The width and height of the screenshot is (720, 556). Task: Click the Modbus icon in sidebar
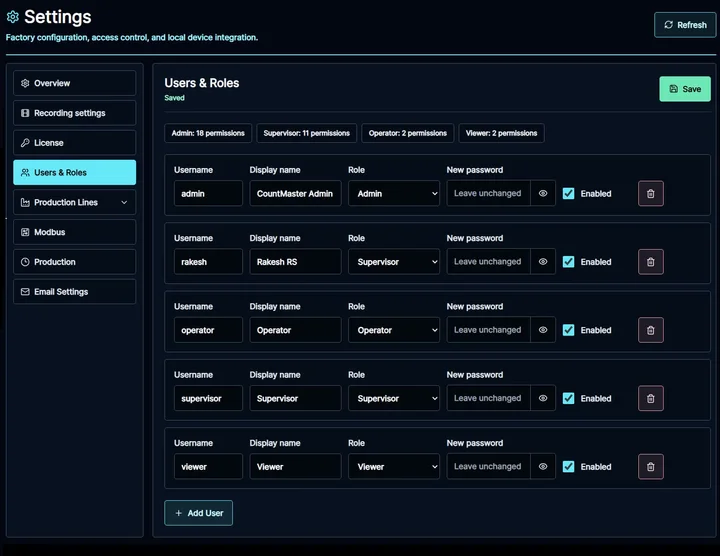tap(25, 232)
